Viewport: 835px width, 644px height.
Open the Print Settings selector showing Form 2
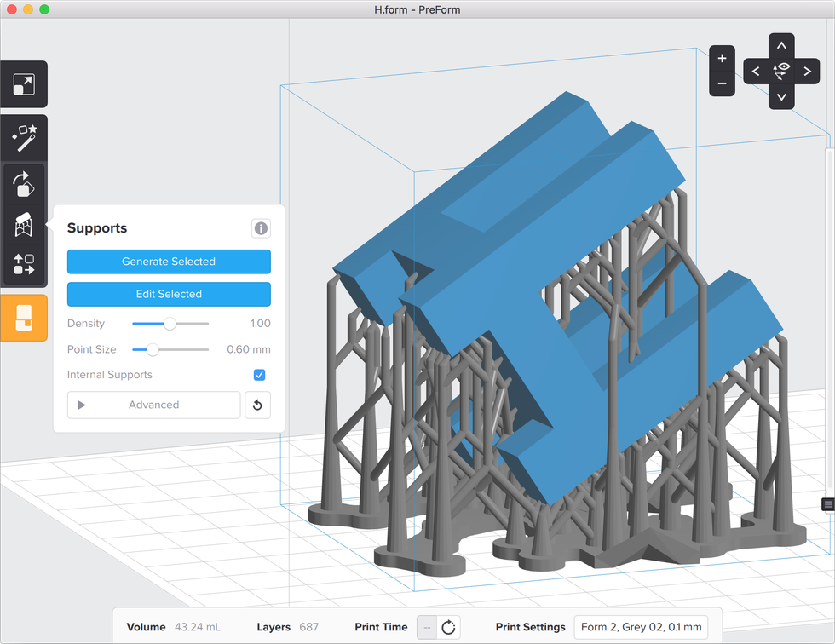click(x=641, y=627)
